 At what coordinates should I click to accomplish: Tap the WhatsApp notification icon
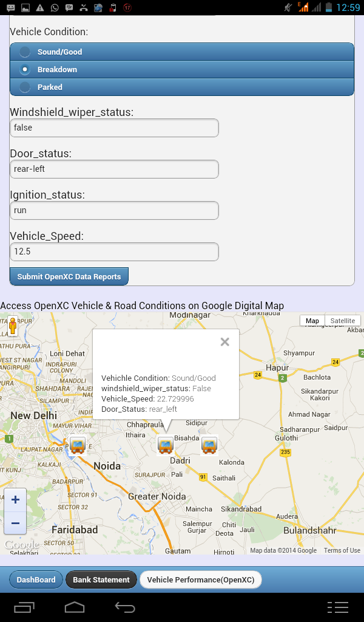click(x=55, y=7)
